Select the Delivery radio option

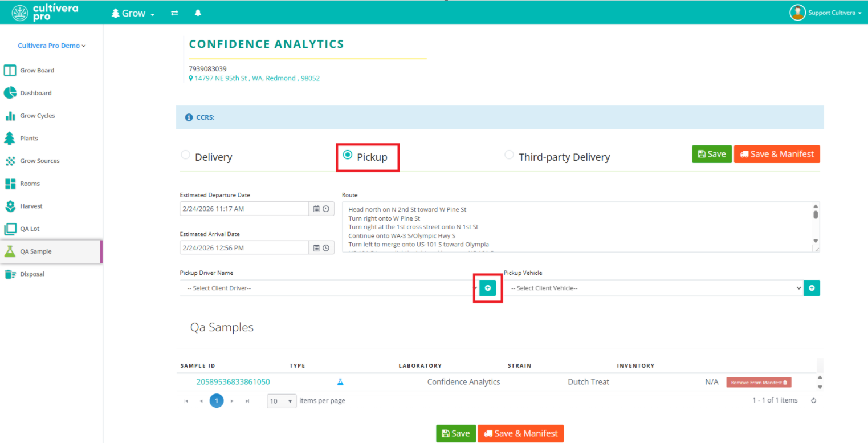tap(185, 155)
